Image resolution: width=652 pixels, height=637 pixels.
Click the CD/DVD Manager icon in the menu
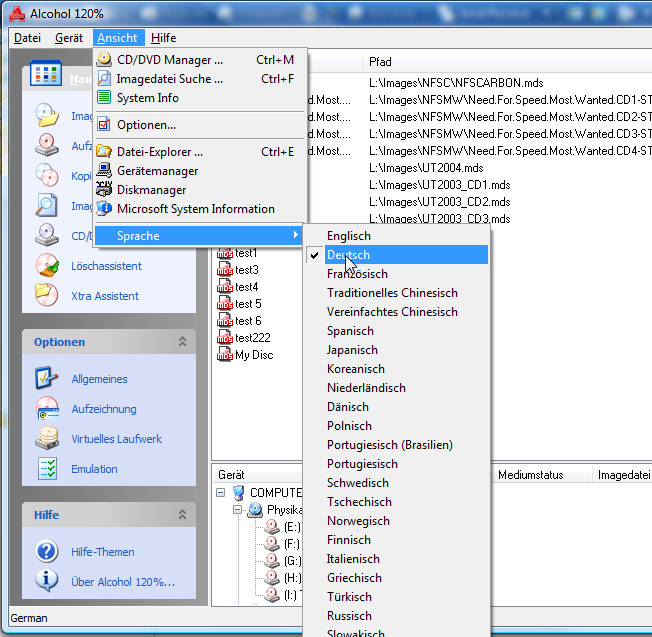coord(104,59)
